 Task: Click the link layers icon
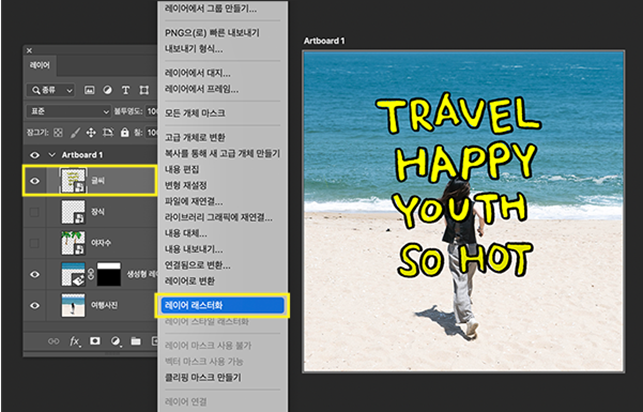click(53, 341)
